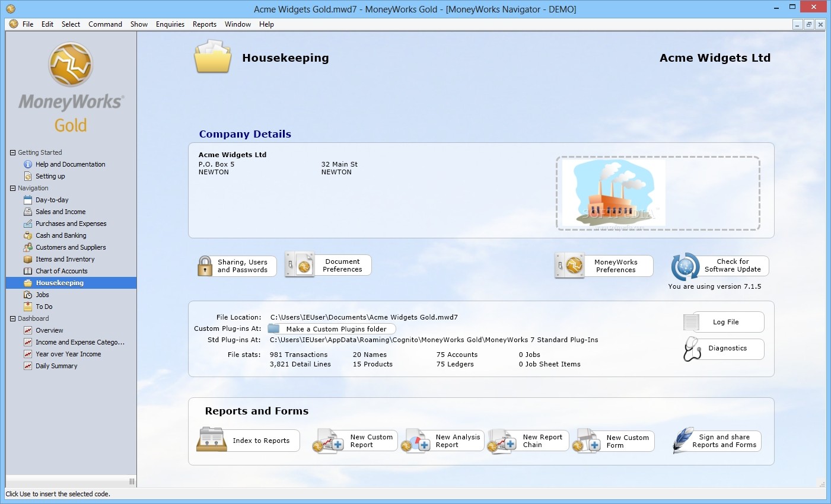831x504 pixels.
Task: Click file location path text
Action: 364,317
